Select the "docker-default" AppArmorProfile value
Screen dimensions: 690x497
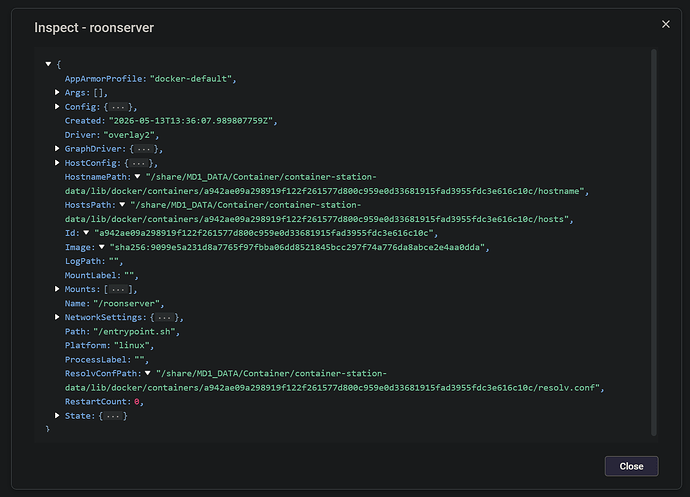pyautogui.click(x=191, y=79)
